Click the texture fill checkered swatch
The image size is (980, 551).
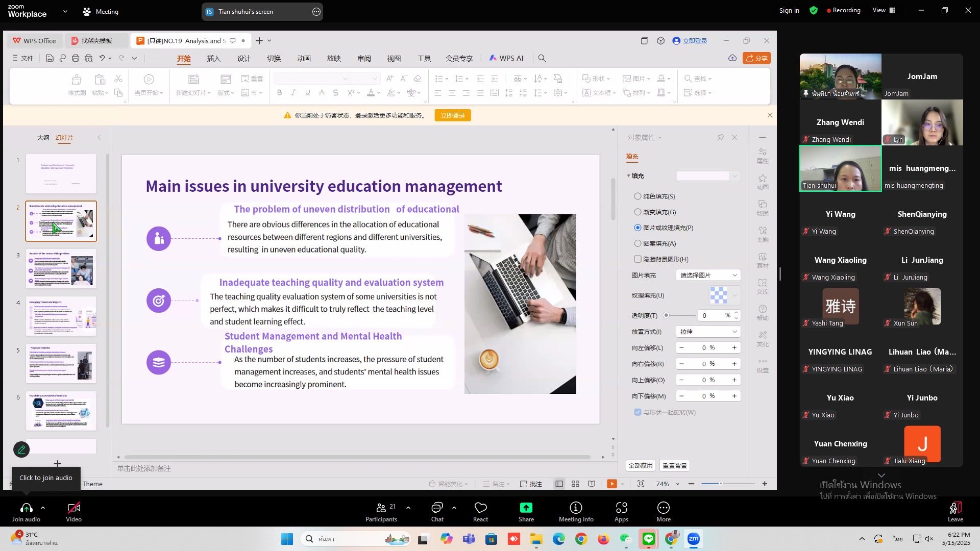719,295
